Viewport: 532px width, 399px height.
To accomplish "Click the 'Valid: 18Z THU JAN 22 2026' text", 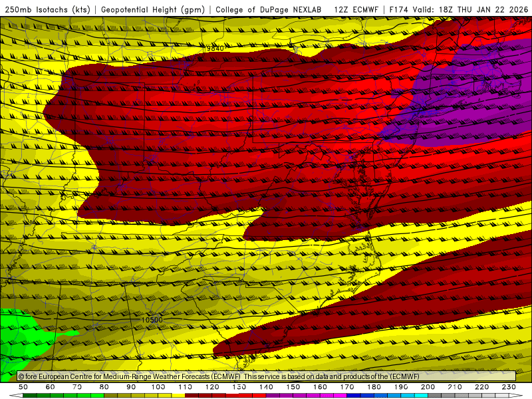I will (x=470, y=10).
